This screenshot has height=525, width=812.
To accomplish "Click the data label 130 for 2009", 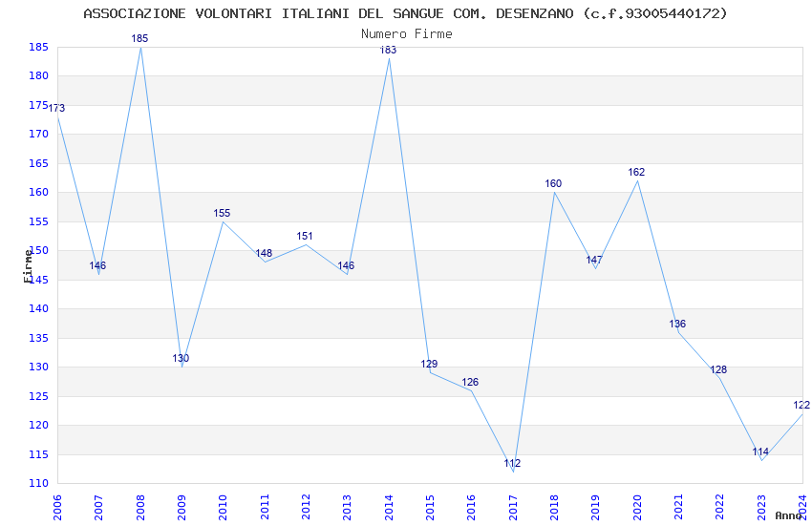I will [181, 358].
